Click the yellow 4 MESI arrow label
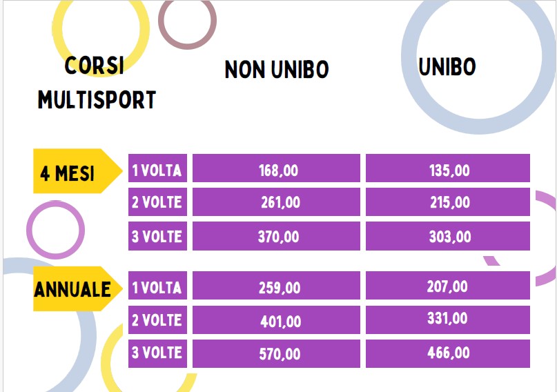 point(78,171)
